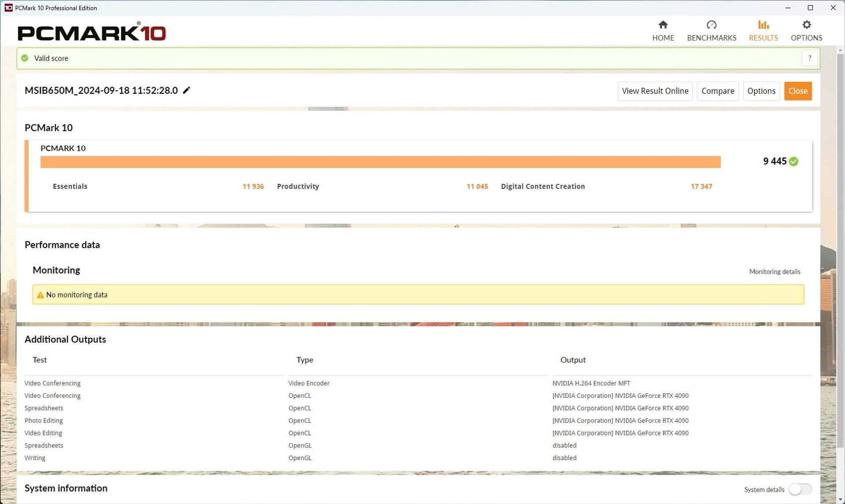Click the vertical scrollbar thumb

coord(840,251)
